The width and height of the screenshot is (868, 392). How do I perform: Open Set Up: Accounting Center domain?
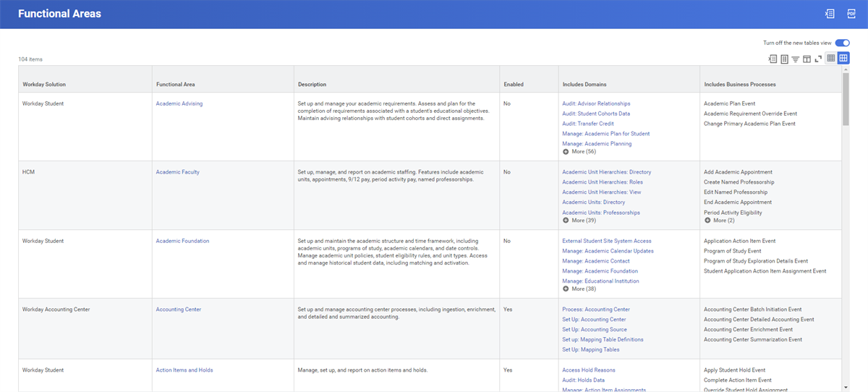tap(595, 320)
